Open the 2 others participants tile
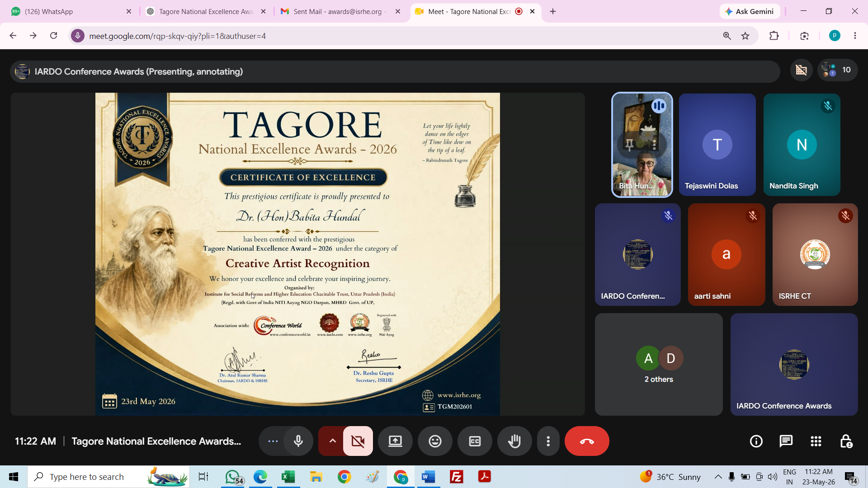The height and width of the screenshot is (488, 868). 659,364
